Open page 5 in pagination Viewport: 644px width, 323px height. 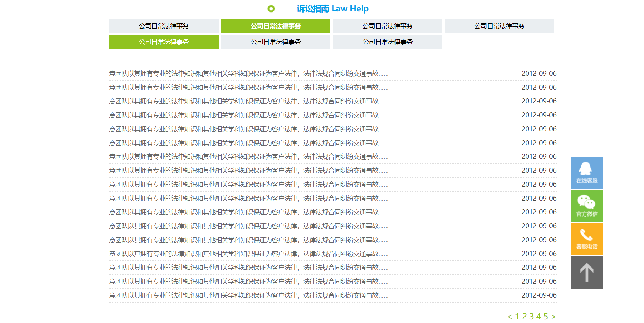(546, 317)
